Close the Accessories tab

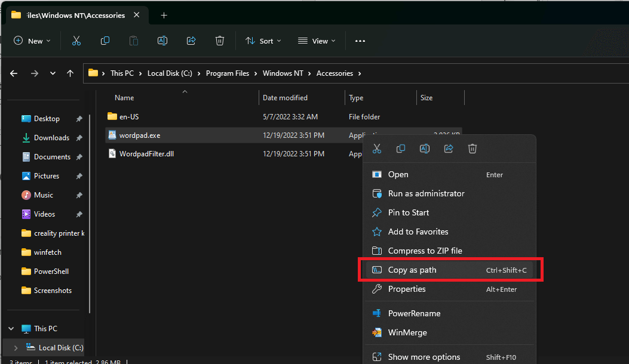point(136,15)
